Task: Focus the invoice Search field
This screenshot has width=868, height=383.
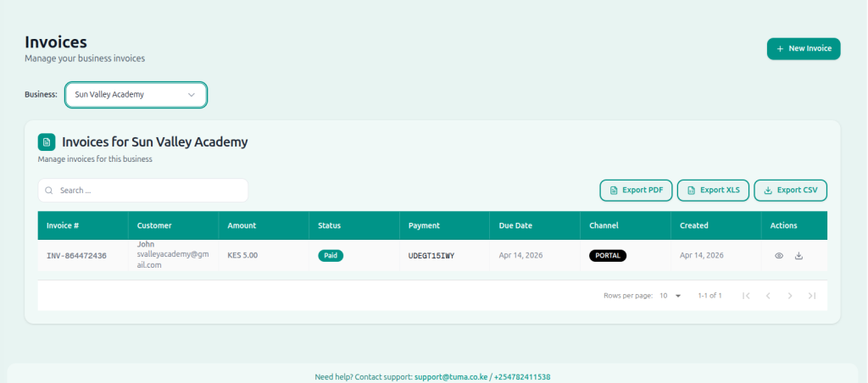Action: (x=142, y=191)
